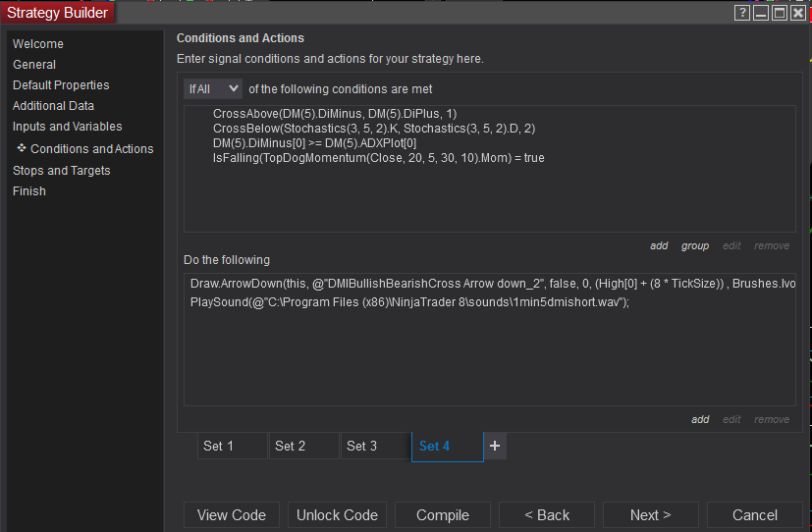The width and height of the screenshot is (812, 532).
Task: Add a new condition via add link
Action: (x=659, y=246)
